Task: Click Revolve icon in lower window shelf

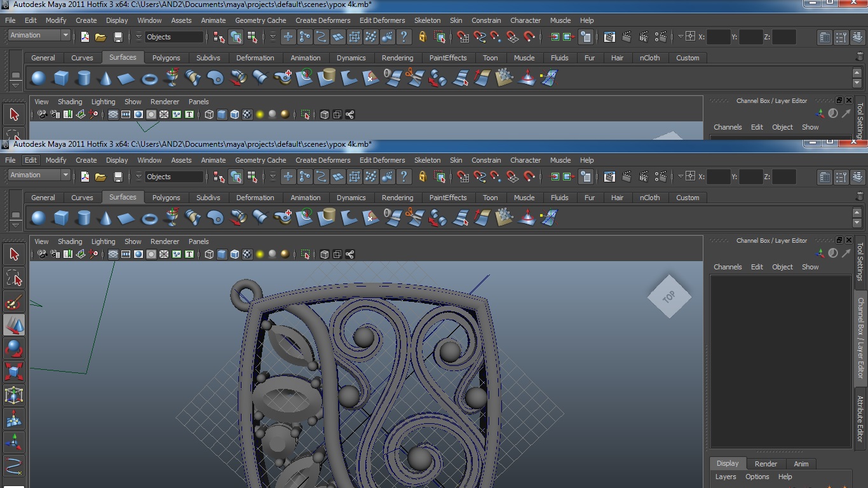Action: point(172,218)
